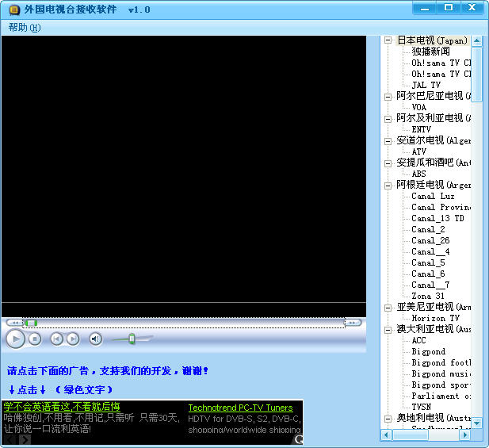Select the Canal__4 channel
This screenshot has width=489, height=448.
tap(430, 251)
